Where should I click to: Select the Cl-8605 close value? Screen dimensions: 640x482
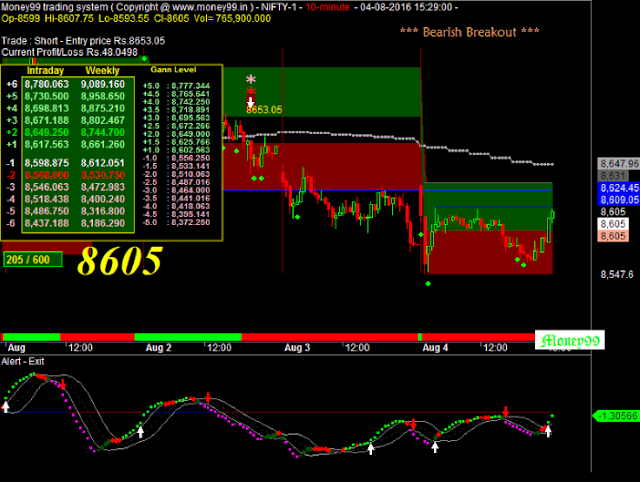[x=172, y=18]
